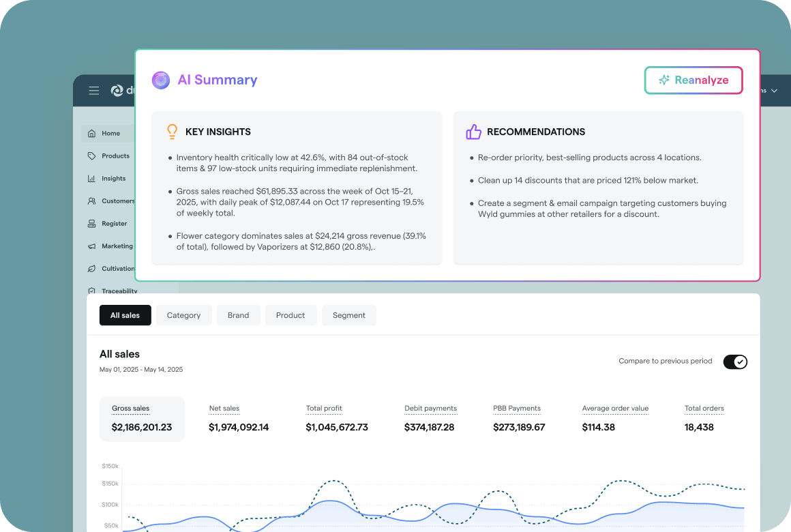Open the hamburger menu icon
The width and height of the screenshot is (791, 532).
pos(94,90)
